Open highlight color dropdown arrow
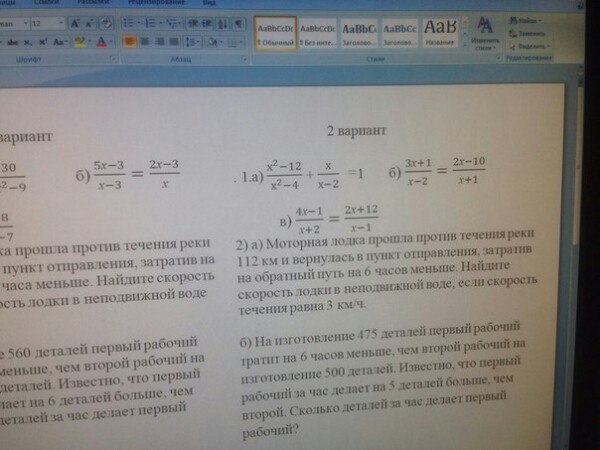600x450 pixels. pyautogui.click(x=90, y=42)
